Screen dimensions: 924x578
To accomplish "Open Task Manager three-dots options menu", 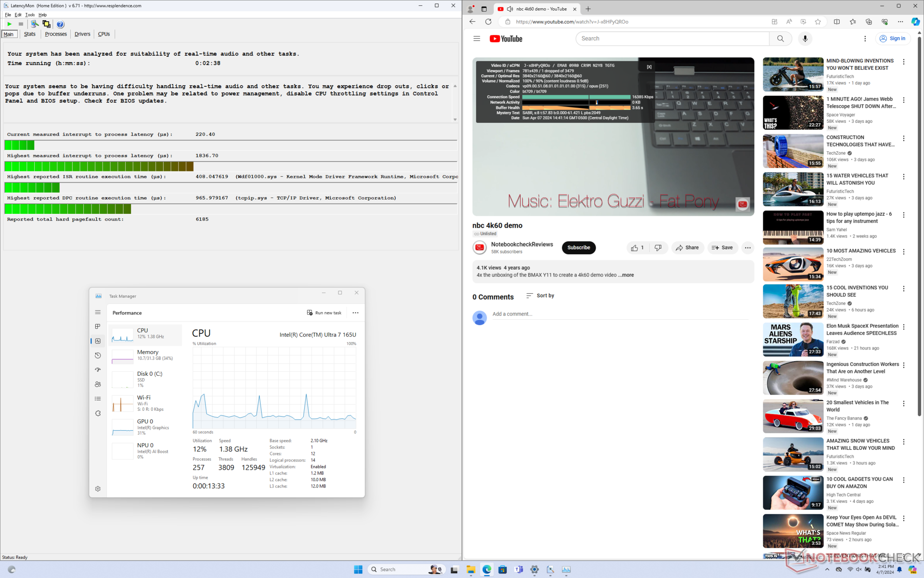I will pyautogui.click(x=355, y=313).
